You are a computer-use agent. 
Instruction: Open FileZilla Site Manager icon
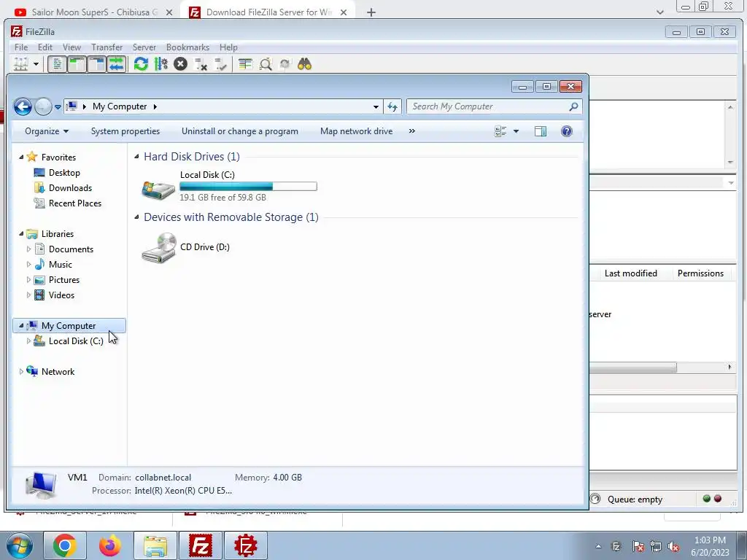(21, 64)
